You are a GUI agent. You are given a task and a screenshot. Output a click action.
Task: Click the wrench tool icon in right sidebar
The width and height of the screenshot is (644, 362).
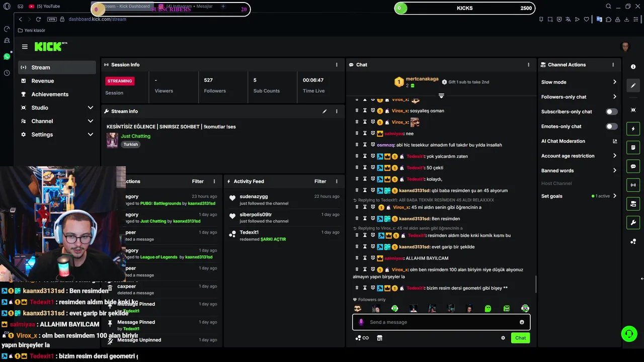coord(633,223)
